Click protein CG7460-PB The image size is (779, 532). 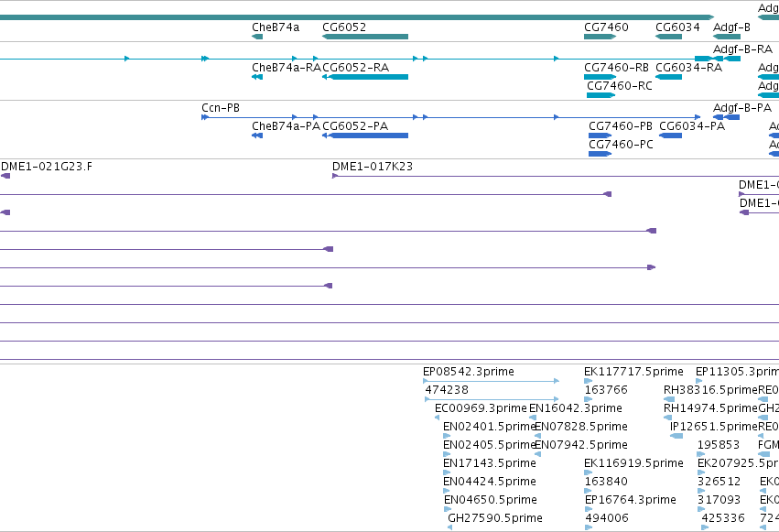[600, 136]
